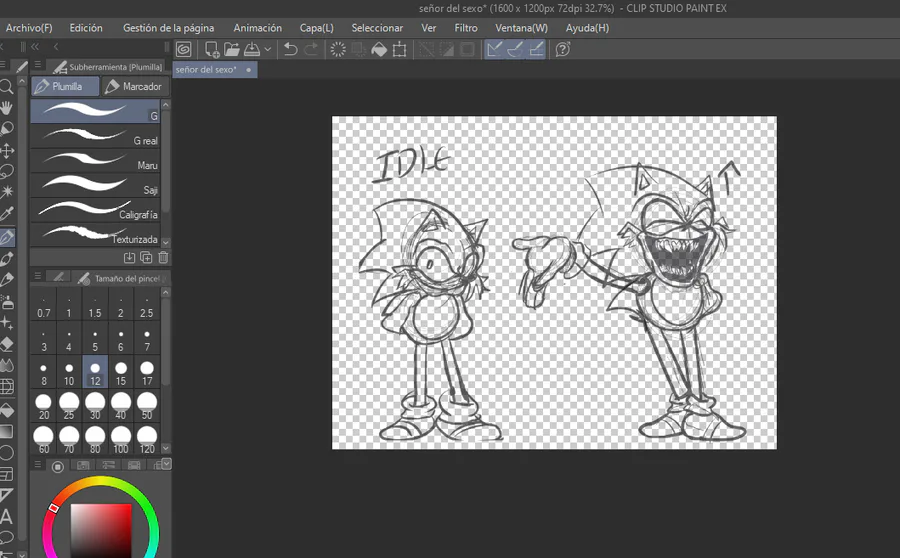Select the Eraser tool

tap(7, 344)
